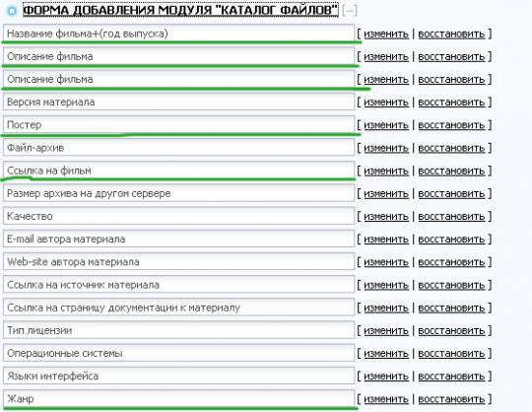532x412 pixels.
Task: Click 'восстановить' for Ссылка на источник материала
Action: click(451, 285)
